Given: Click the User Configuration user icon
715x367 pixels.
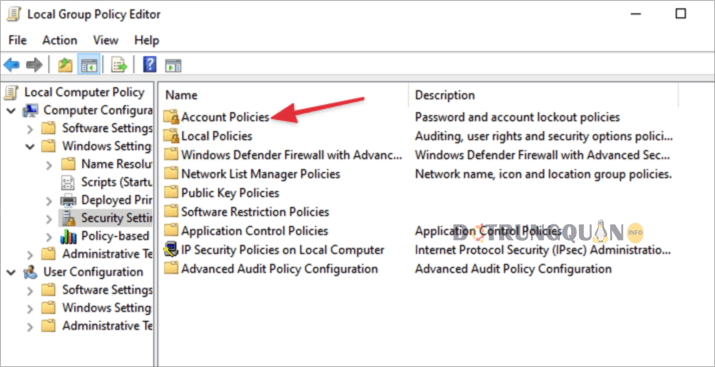Looking at the screenshot, I should (31, 272).
